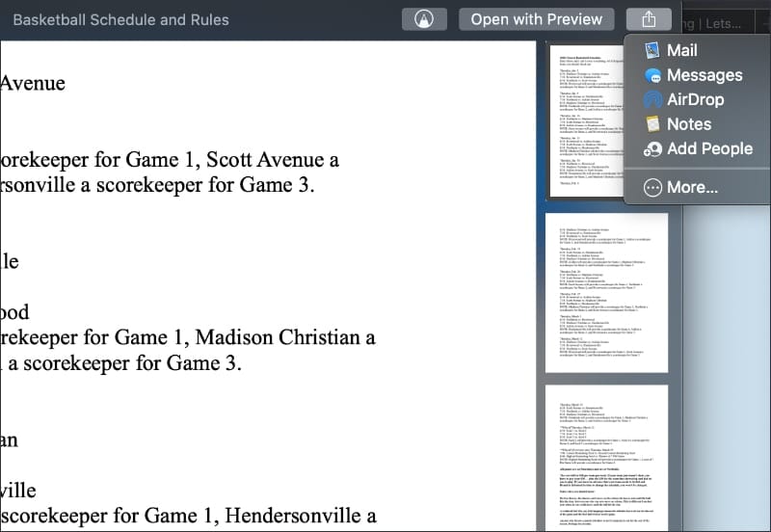771x532 pixels.
Task: Click the 'Avenue' text at document top
Action: [33, 83]
